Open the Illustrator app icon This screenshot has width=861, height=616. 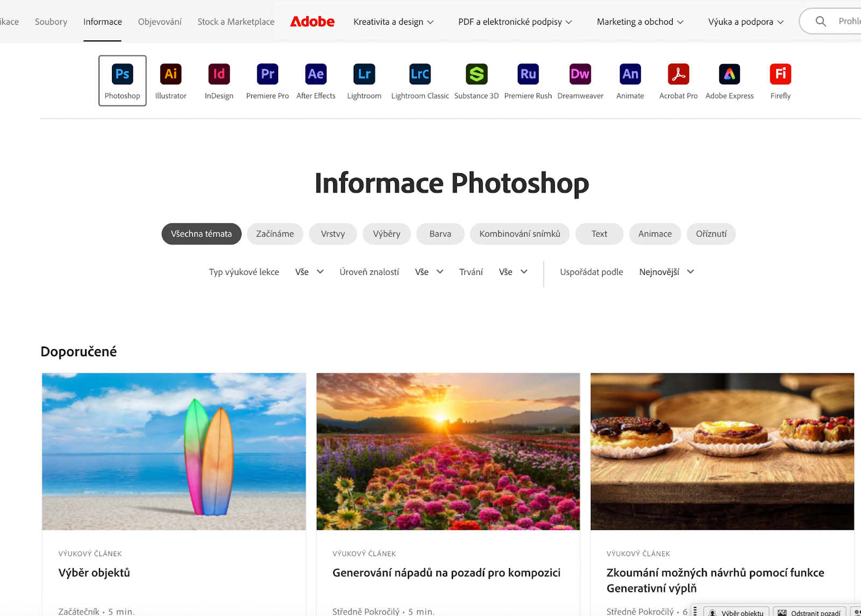(x=171, y=74)
